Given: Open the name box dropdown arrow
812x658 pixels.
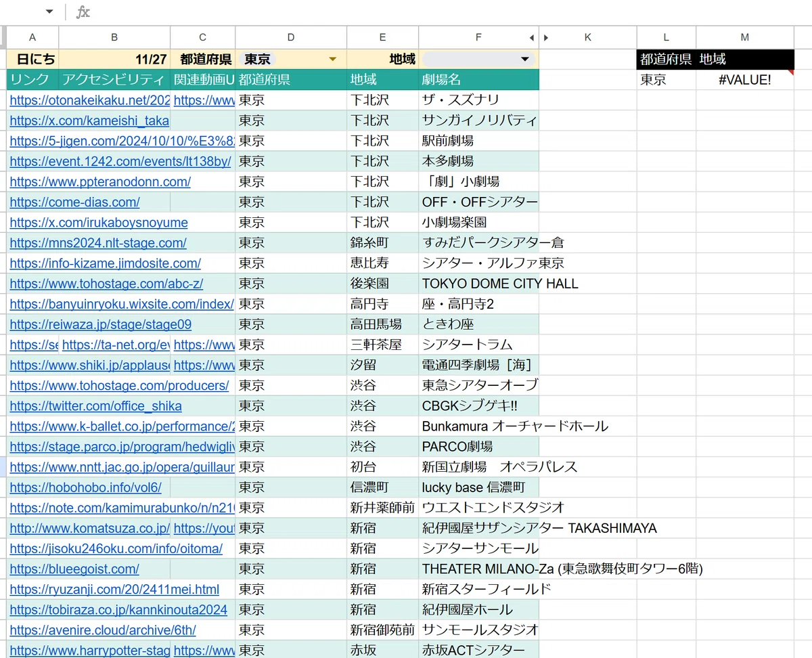Looking at the screenshot, I should point(49,12).
